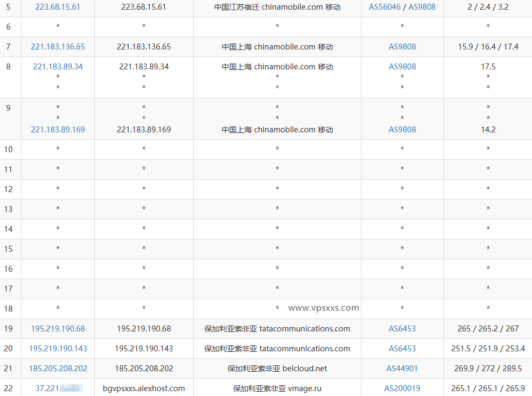The height and width of the screenshot is (396, 532).
Task: Click hop 20 tatacommunications.com location
Action: (277, 349)
